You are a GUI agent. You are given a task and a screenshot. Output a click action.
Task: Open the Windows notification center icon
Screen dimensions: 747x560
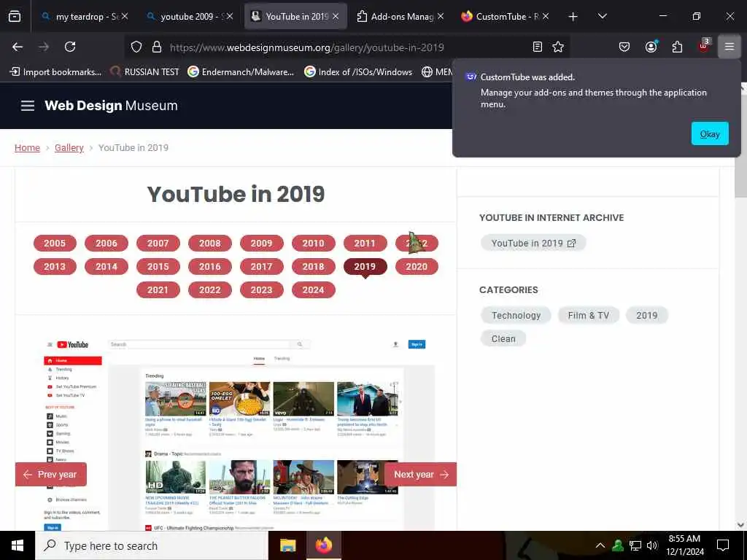(x=723, y=545)
